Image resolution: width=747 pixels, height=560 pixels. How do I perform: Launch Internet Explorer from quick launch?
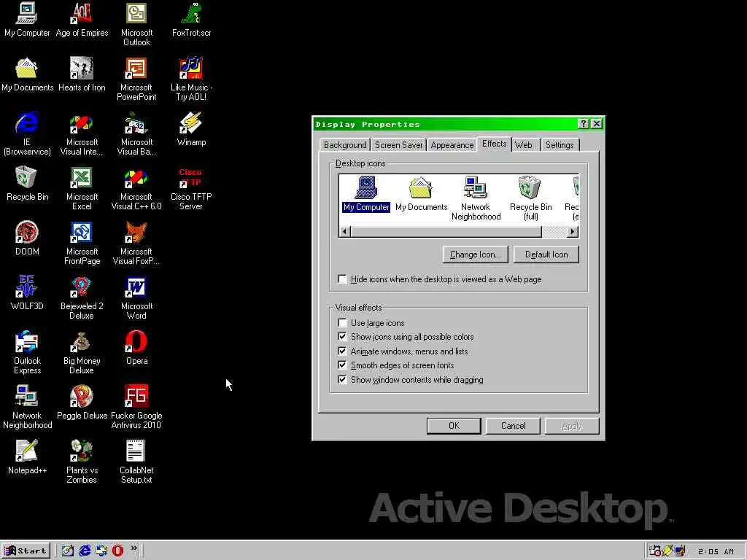click(85, 551)
